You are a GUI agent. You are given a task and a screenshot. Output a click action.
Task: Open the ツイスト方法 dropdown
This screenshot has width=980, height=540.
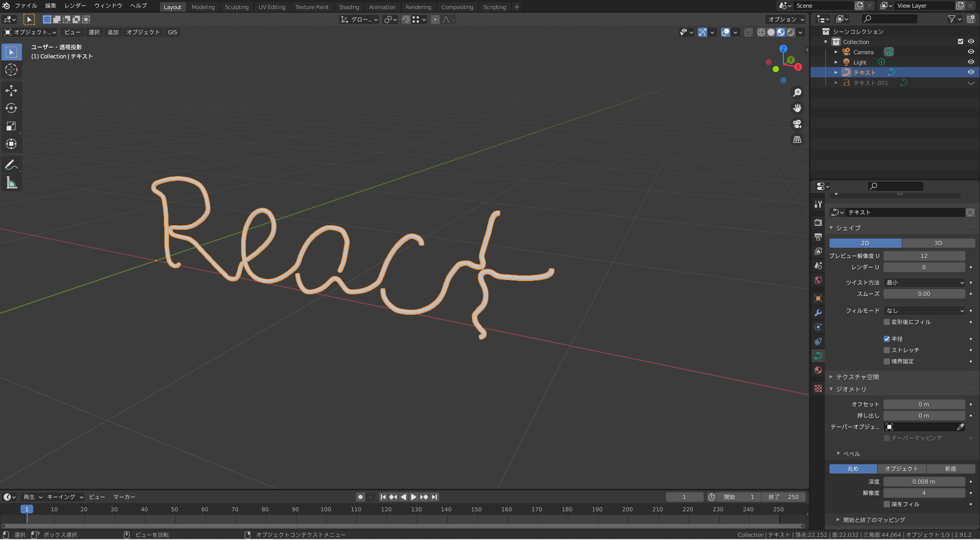[924, 283]
